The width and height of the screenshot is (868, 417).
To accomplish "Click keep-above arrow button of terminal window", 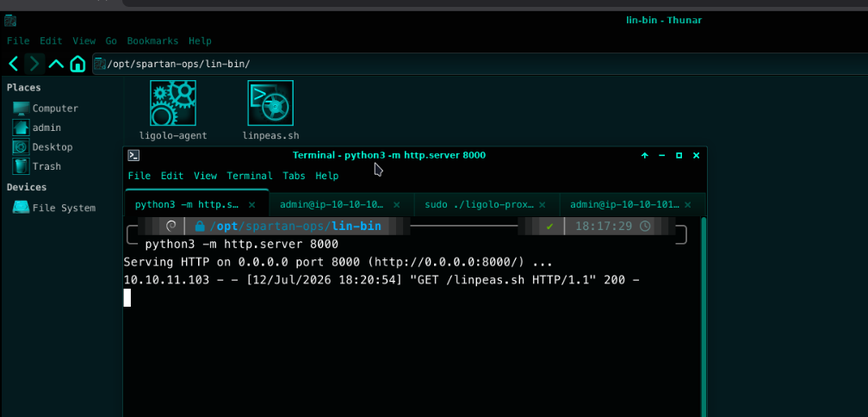I will pyautogui.click(x=645, y=156).
